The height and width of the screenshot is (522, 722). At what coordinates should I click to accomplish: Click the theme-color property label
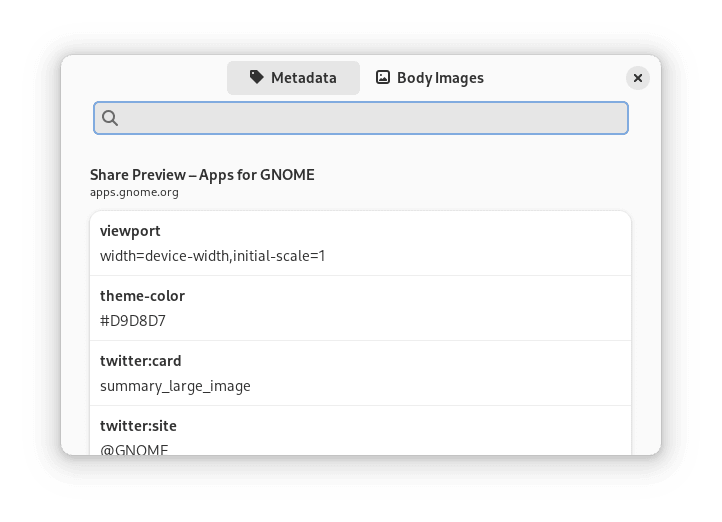(x=142, y=296)
